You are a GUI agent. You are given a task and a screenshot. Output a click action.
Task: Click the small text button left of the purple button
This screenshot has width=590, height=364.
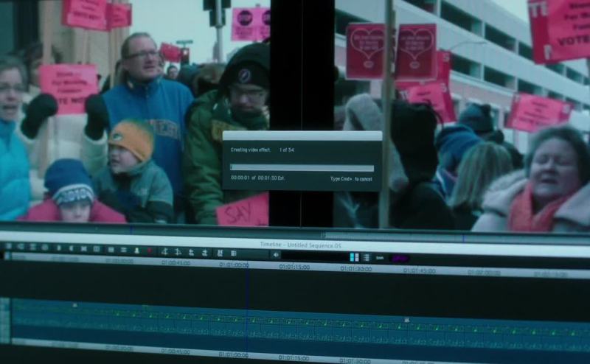(x=380, y=258)
